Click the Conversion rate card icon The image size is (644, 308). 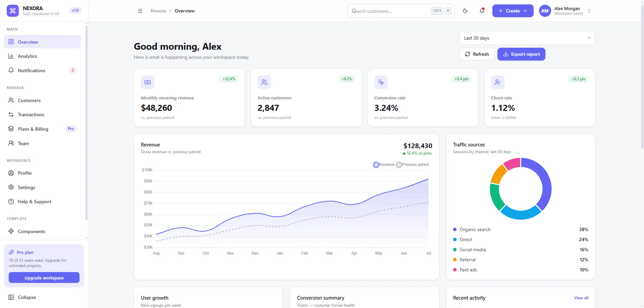381,82
